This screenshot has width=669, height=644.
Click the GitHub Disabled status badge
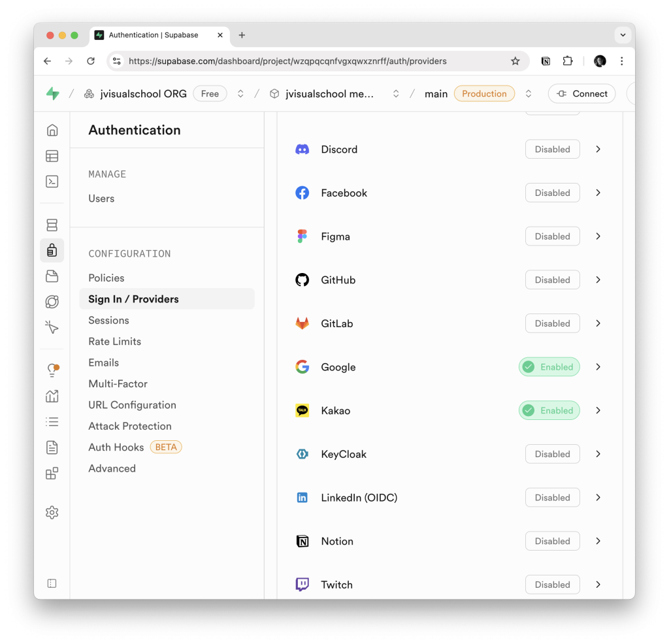553,280
